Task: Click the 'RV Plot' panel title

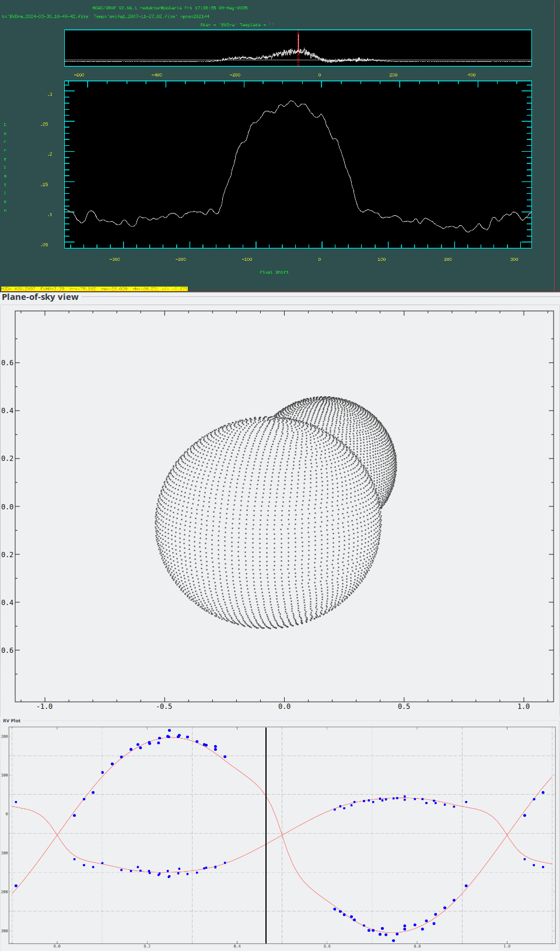Action: pyautogui.click(x=12, y=721)
